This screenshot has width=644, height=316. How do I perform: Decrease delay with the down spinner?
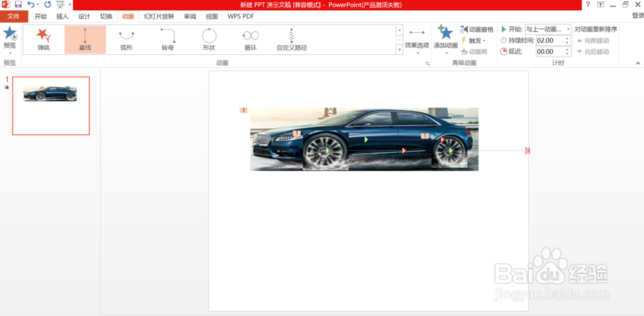click(x=567, y=54)
